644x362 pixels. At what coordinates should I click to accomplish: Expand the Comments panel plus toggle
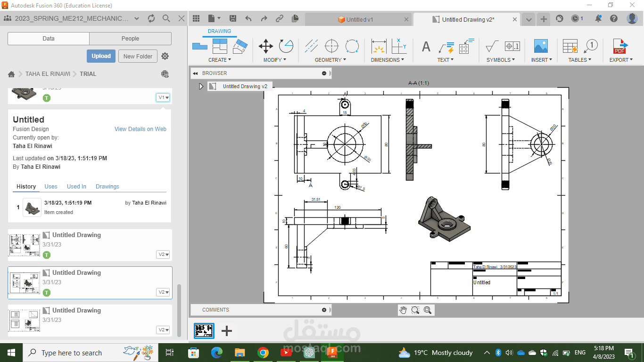click(x=324, y=310)
